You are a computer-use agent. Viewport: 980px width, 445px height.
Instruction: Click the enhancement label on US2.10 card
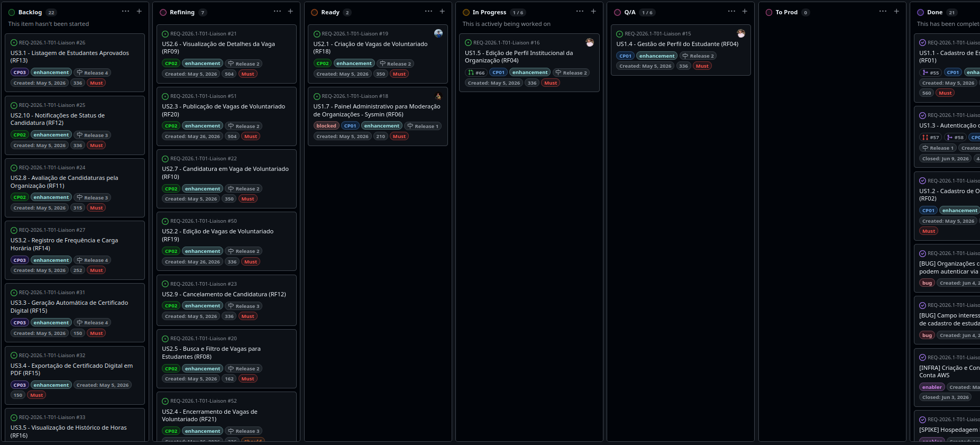(51, 135)
